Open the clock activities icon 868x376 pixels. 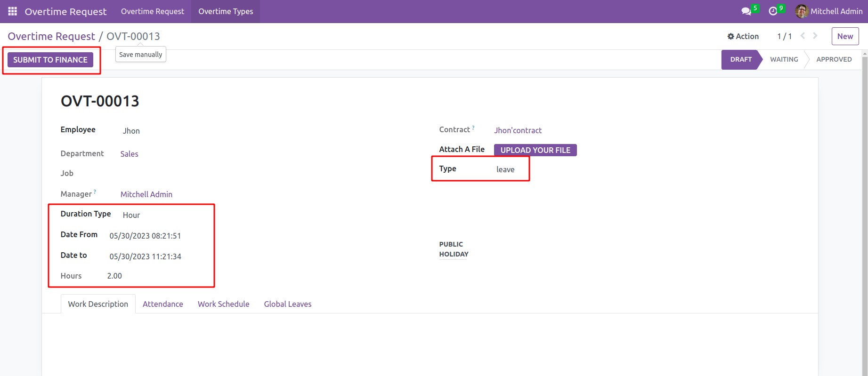[773, 11]
